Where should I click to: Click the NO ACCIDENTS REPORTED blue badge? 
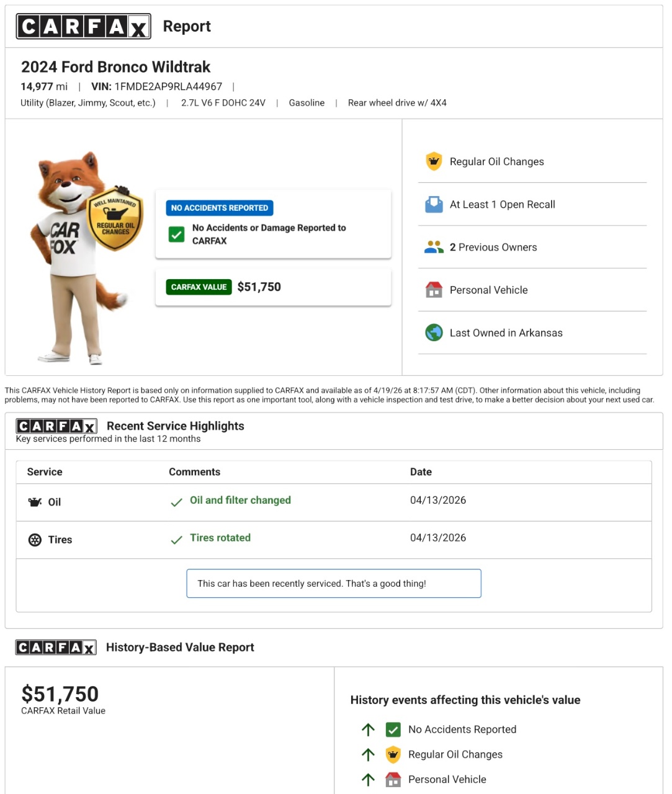220,208
